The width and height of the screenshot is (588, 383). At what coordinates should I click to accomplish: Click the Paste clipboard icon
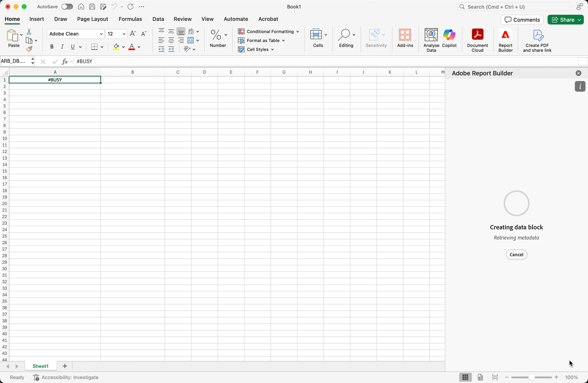tap(13, 36)
